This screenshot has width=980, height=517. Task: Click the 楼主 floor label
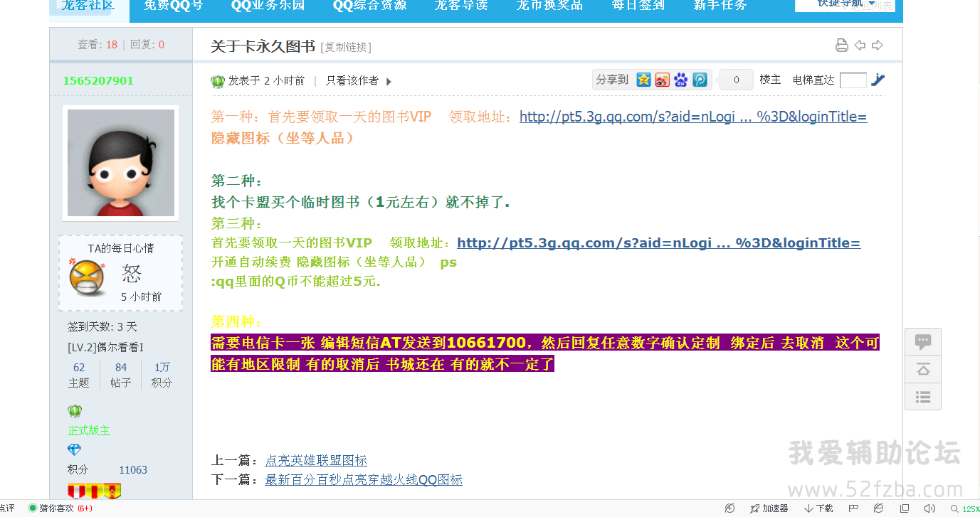click(770, 80)
